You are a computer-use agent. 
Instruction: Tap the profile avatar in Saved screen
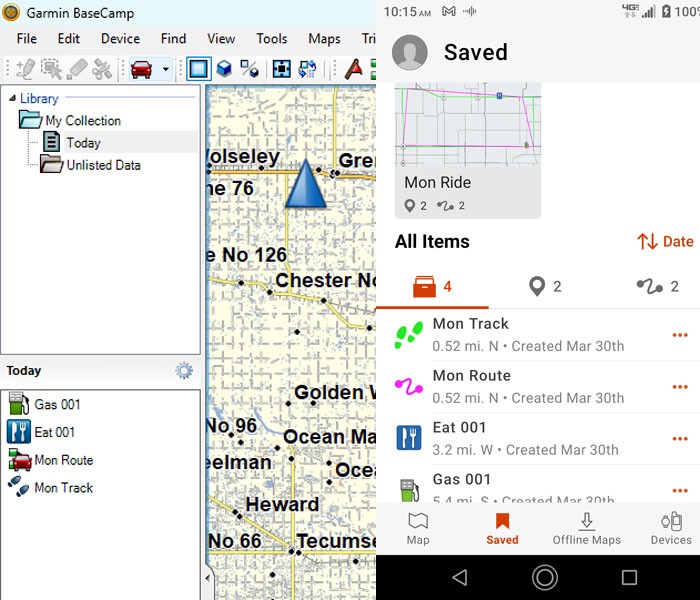click(409, 52)
